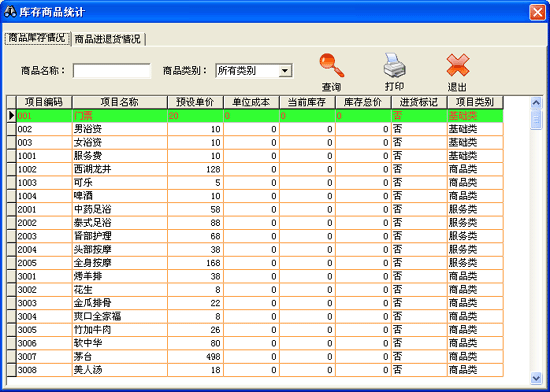This screenshot has height=392, width=550.
Task: Click the scrollbar down arrow
Action: tap(536, 378)
